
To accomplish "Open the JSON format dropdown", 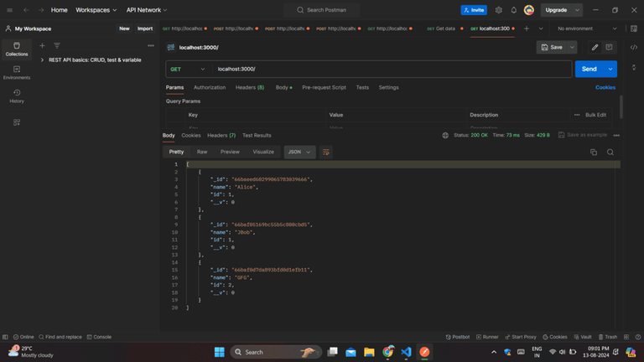I will (x=299, y=152).
